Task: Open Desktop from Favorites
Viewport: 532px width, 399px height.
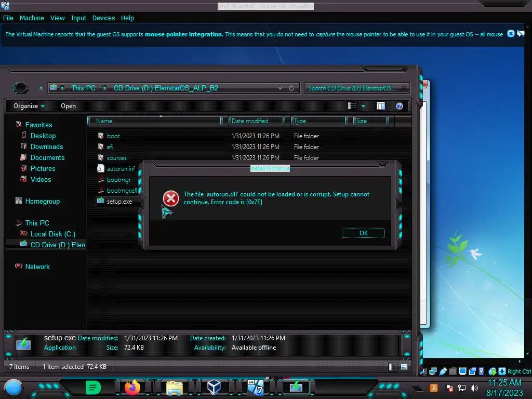Action: [43, 136]
